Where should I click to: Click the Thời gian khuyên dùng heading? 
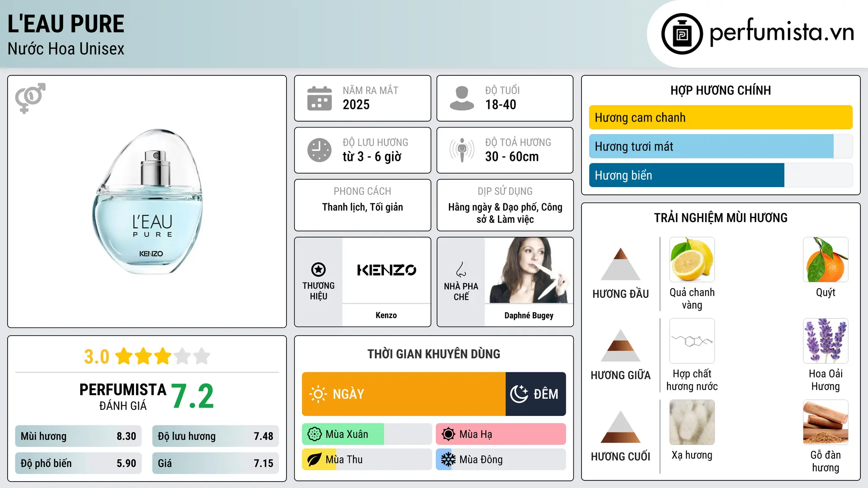coord(434,354)
